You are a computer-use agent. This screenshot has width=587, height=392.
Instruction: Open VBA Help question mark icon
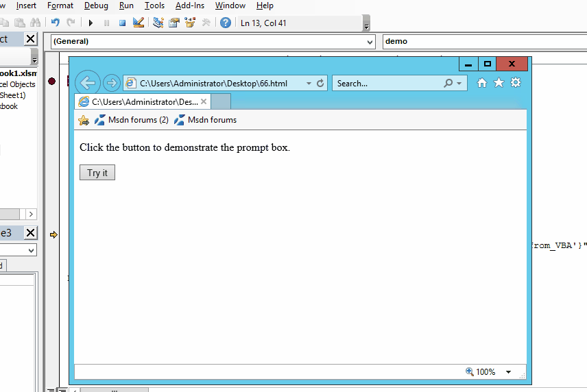pos(226,23)
